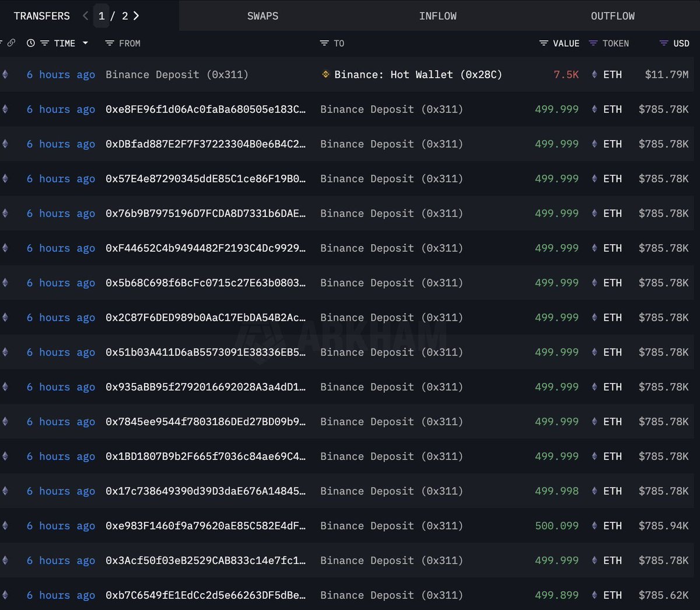This screenshot has width=700, height=610.
Task: Click 6 hours ago on the first transfer
Action: (60, 74)
